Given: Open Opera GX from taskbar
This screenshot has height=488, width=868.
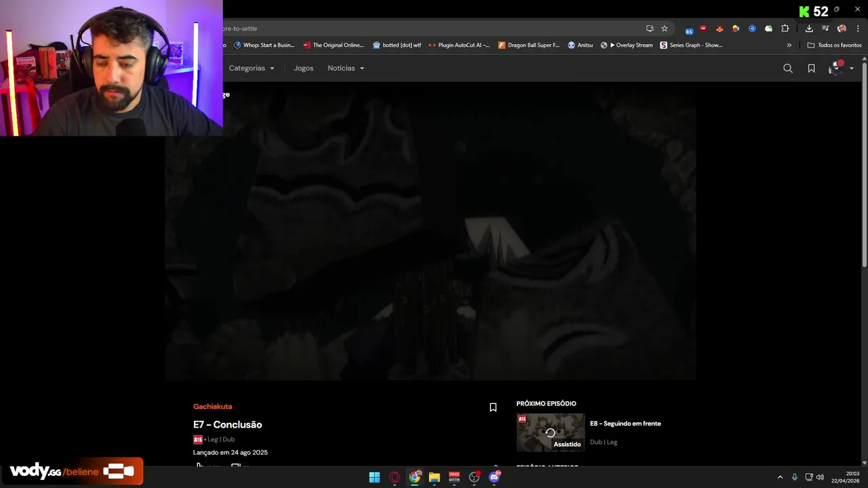Looking at the screenshot, I should click(395, 477).
